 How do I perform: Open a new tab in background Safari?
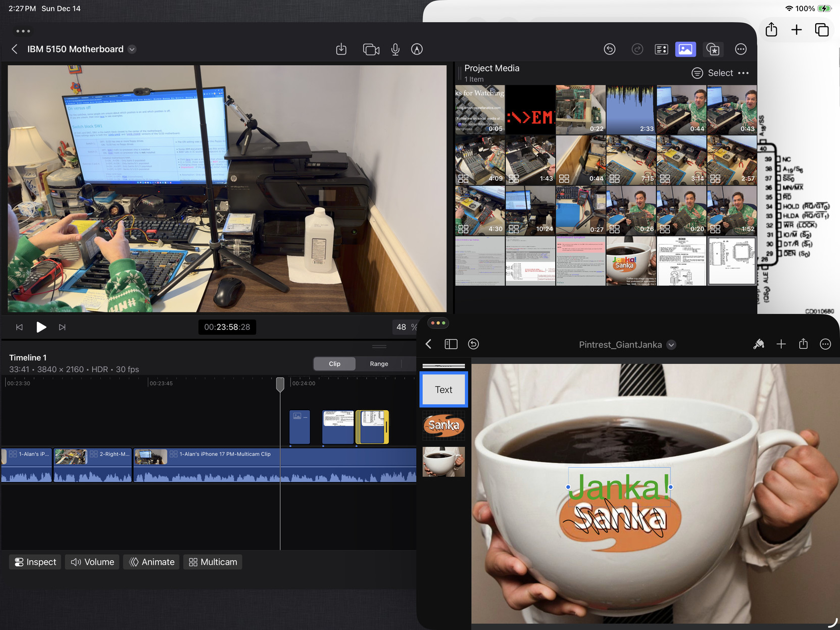point(797,30)
